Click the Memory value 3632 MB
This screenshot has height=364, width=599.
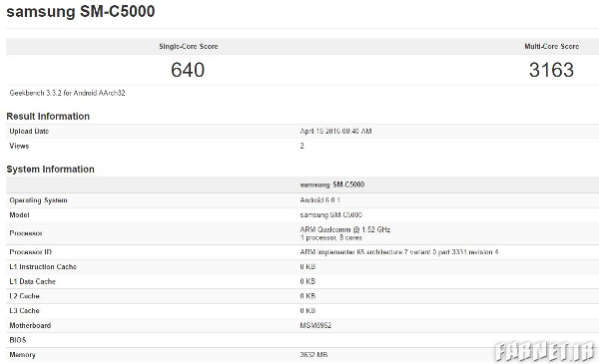click(313, 354)
